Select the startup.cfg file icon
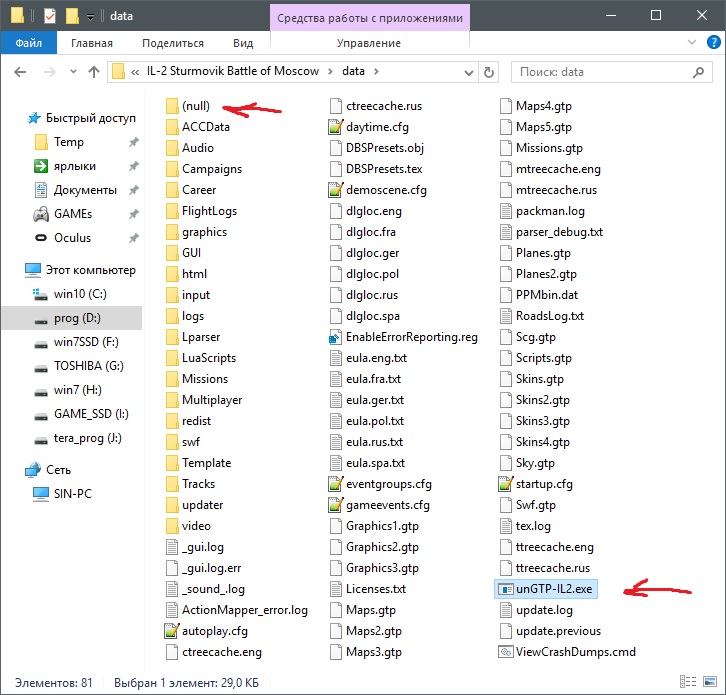The image size is (726, 695). point(505,484)
